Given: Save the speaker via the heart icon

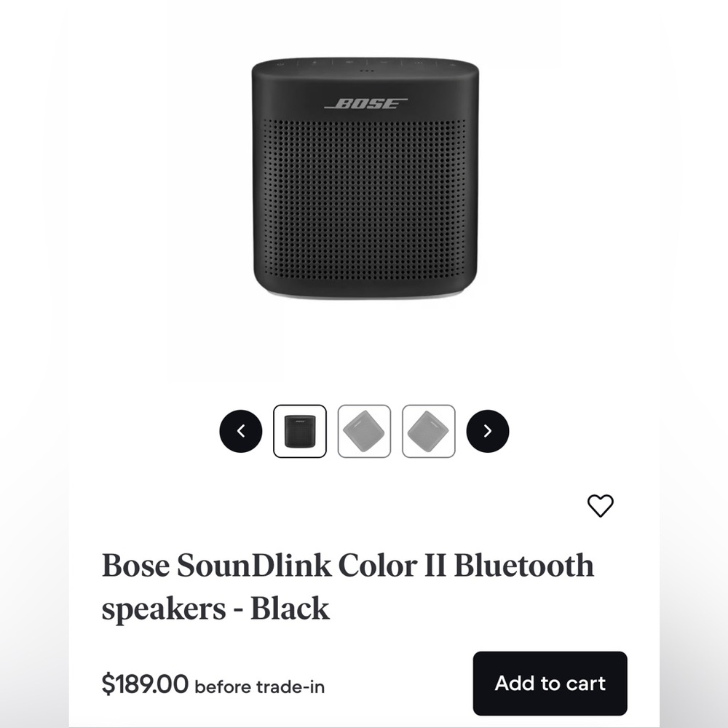Looking at the screenshot, I should tap(601, 505).
